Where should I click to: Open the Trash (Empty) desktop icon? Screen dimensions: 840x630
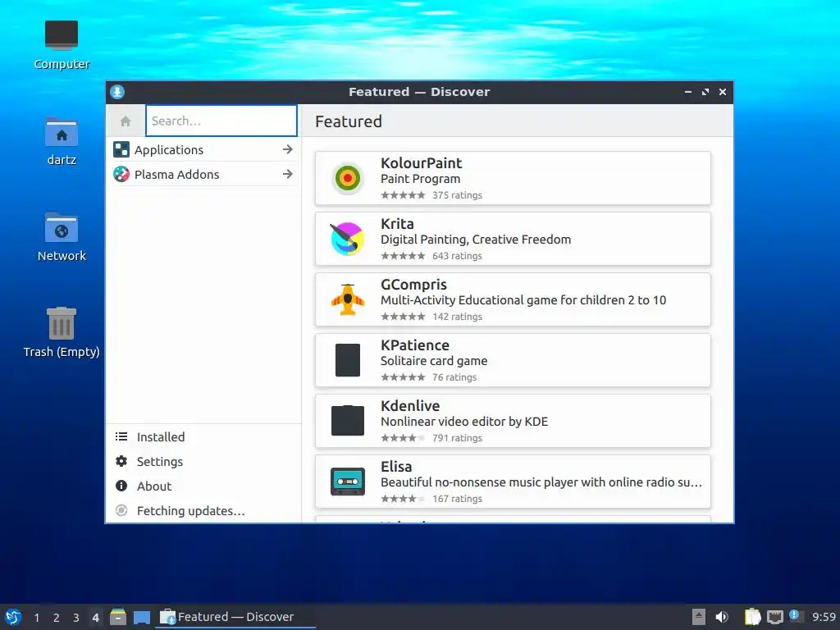click(x=61, y=332)
